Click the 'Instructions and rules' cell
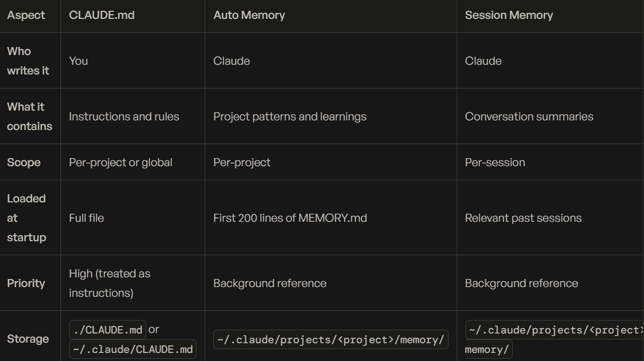 tap(124, 116)
